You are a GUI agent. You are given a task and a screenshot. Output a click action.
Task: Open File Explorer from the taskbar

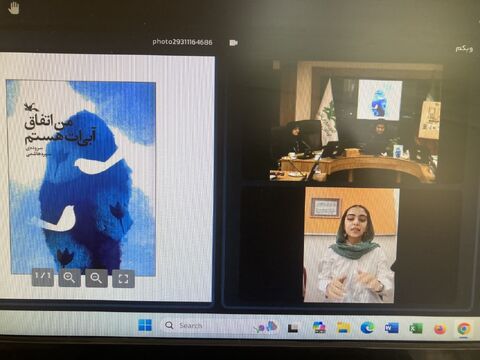tap(343, 328)
